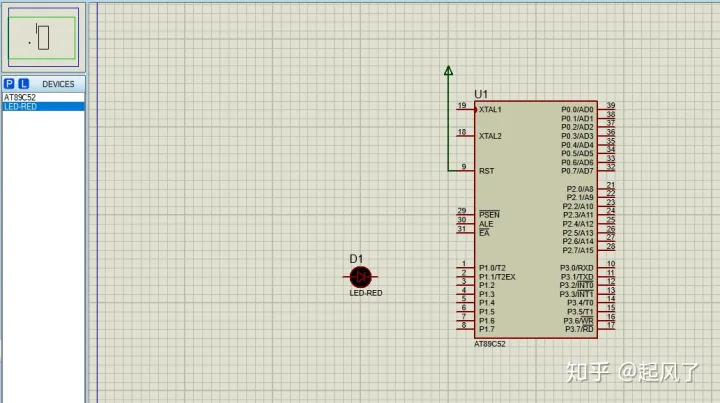Click the P2.7/A15 pin 28
Image resolution: width=720 pixels, height=403 pixels.
pos(606,250)
